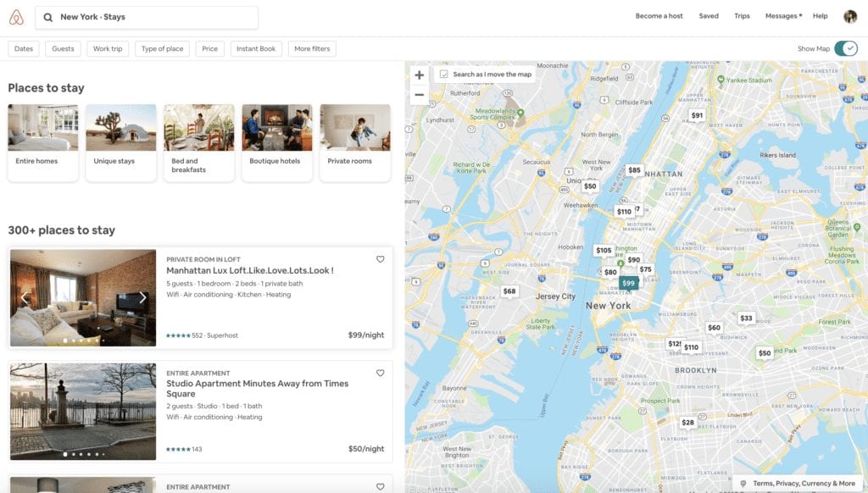This screenshot has width=868, height=493.
Task: Save the Manhattan Lux Loft listing with the heart icon
Action: 381,259
